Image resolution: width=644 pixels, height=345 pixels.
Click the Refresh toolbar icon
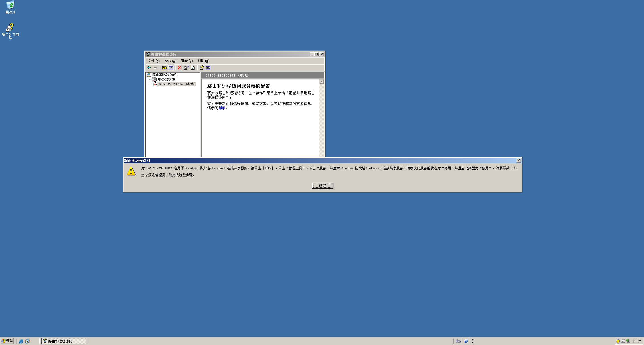193,68
